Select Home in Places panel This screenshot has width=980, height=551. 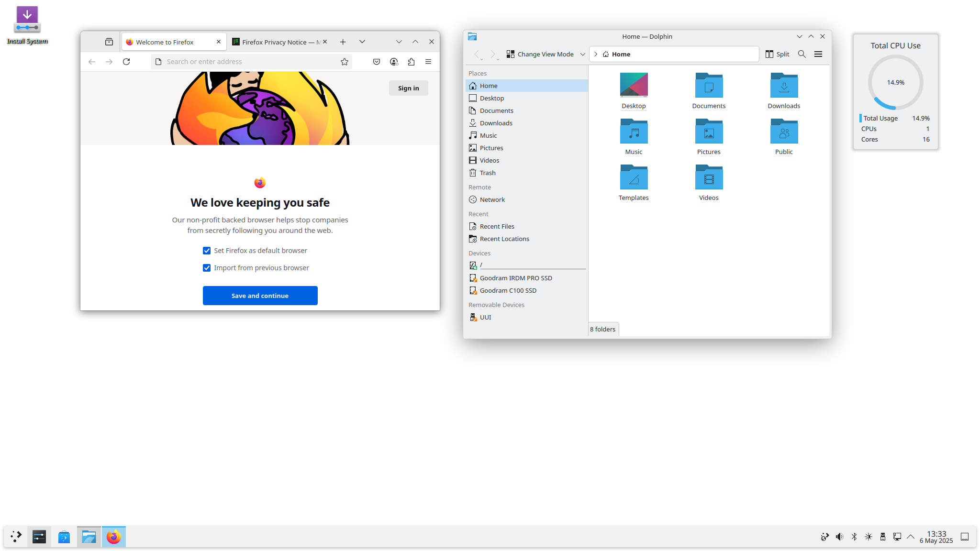(x=526, y=86)
